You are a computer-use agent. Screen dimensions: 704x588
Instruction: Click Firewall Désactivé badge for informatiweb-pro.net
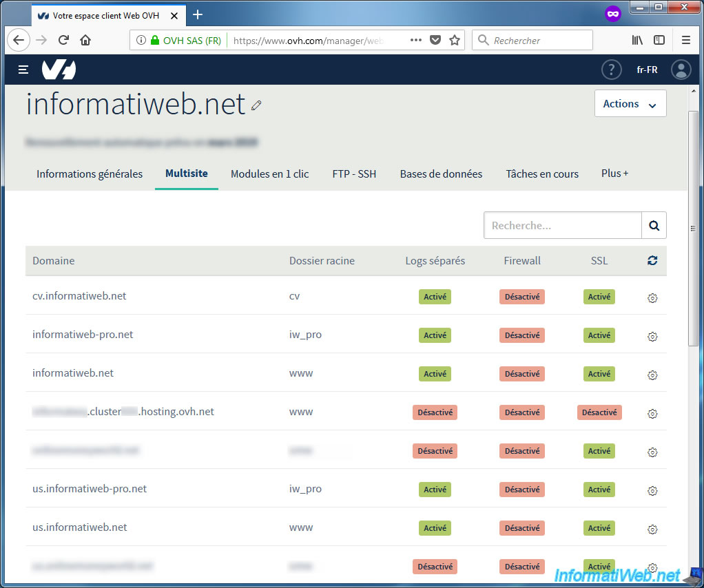521,335
